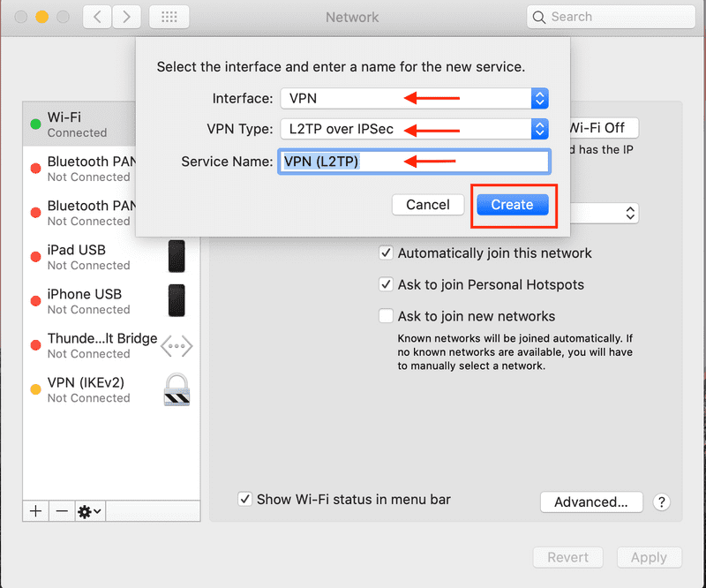Click the Search field

click(x=611, y=17)
